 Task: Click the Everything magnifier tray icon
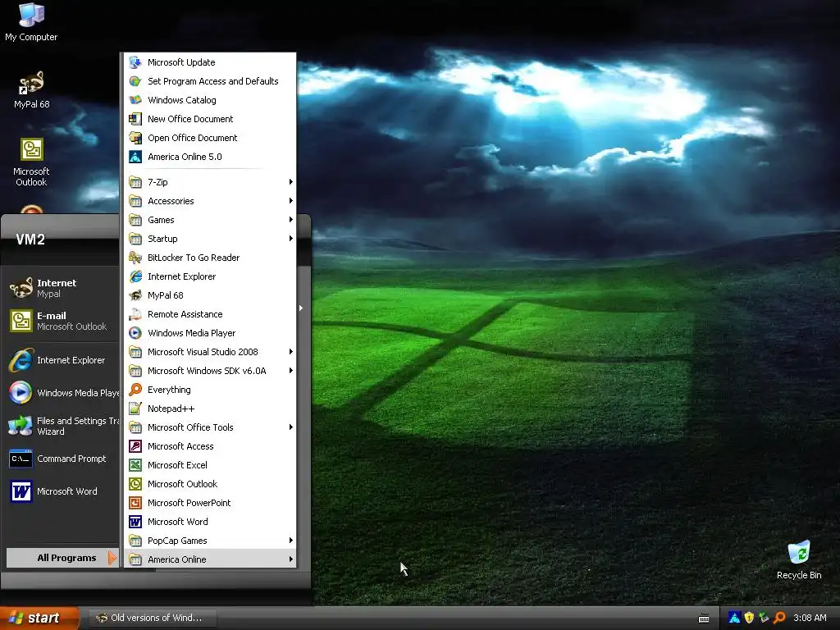pos(779,618)
